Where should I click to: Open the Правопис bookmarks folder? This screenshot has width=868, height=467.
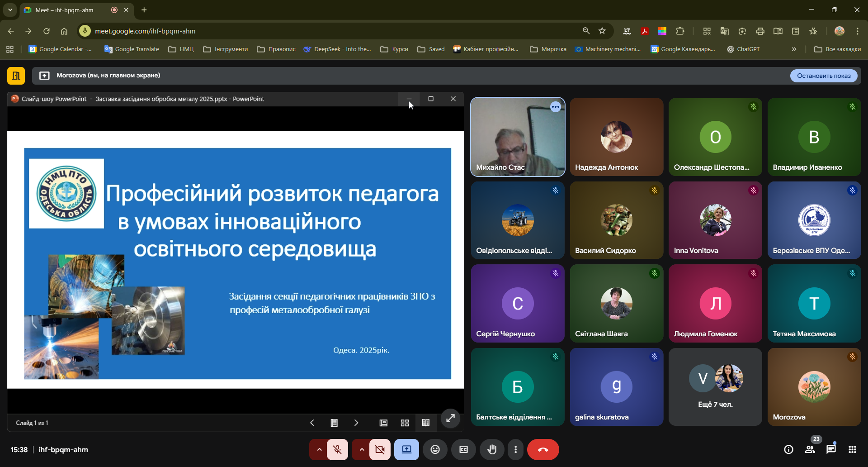click(276, 49)
